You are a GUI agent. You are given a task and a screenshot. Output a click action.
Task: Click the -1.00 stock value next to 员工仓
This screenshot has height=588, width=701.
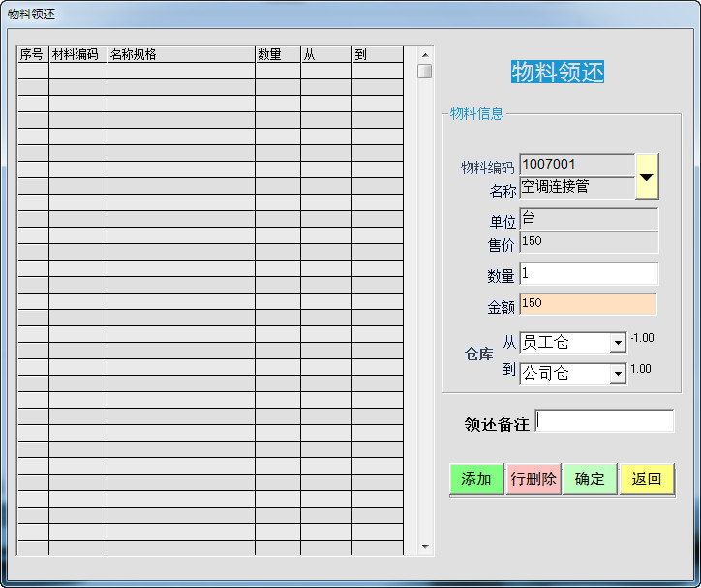pyautogui.click(x=643, y=338)
